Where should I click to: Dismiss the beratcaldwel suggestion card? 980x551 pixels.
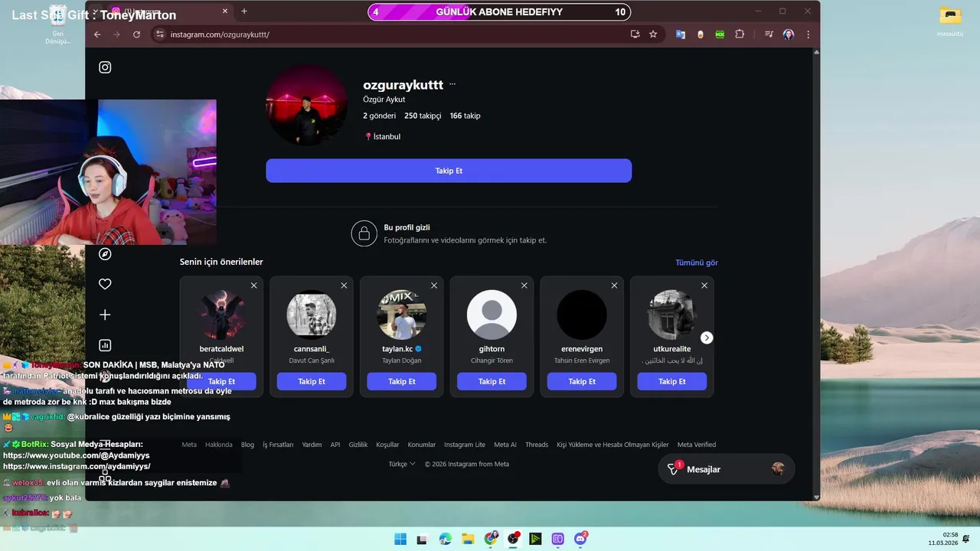tap(253, 285)
